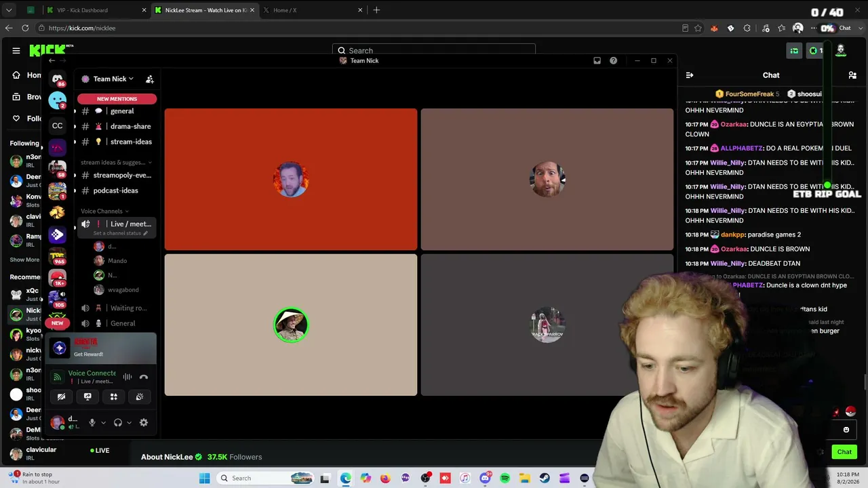The height and width of the screenshot is (488, 868).
Task: Click the browser address bar URL
Action: click(x=82, y=28)
